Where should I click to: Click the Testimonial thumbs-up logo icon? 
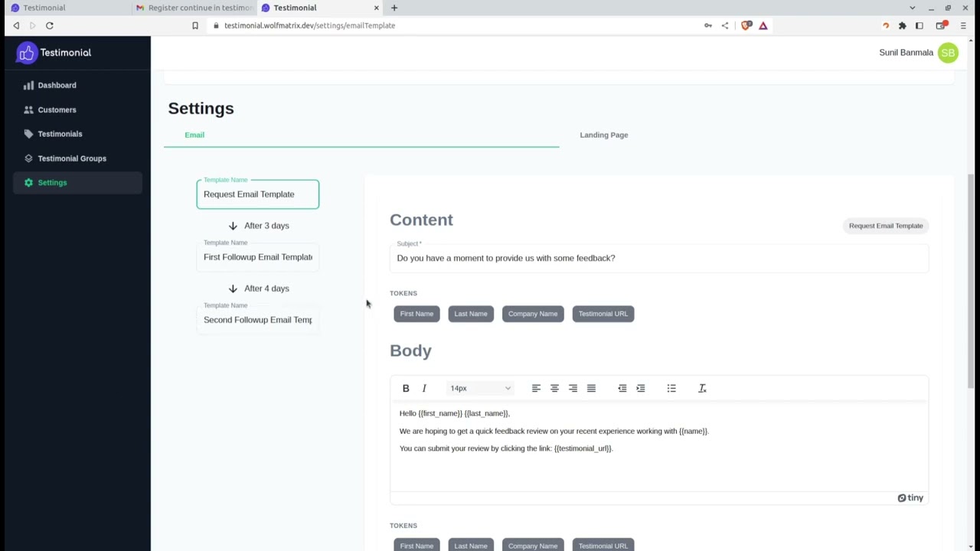[x=27, y=53]
